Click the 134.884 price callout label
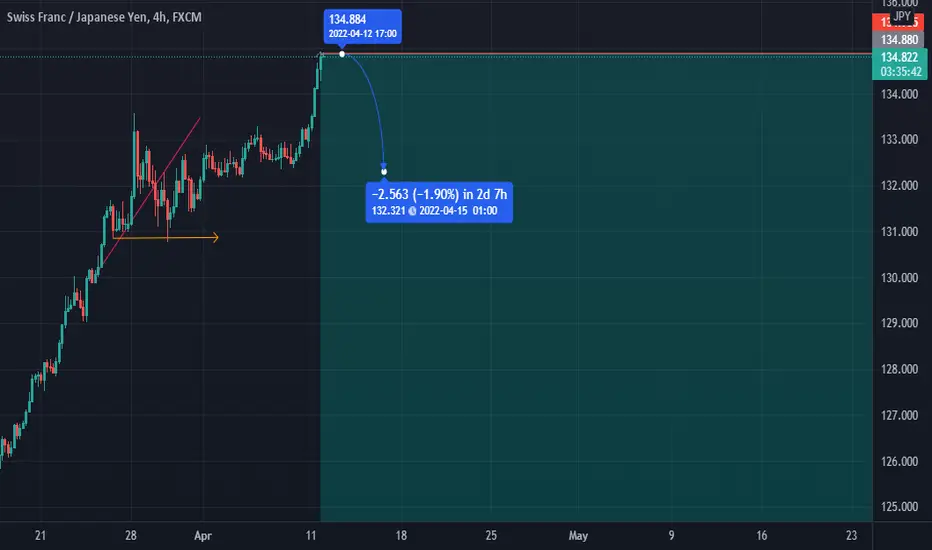 tap(363, 26)
